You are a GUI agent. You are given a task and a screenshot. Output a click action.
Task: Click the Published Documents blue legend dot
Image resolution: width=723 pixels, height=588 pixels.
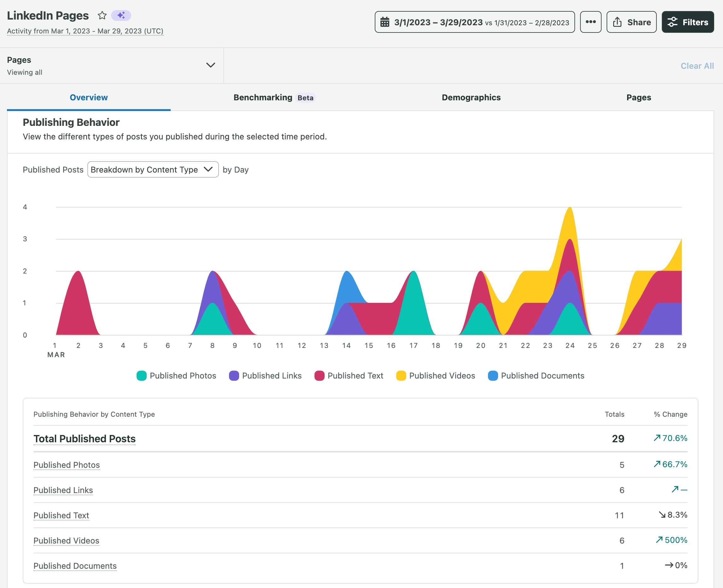(493, 376)
